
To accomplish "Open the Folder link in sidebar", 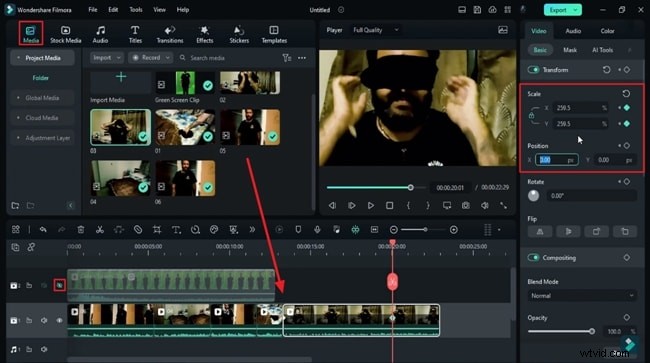I will [41, 78].
